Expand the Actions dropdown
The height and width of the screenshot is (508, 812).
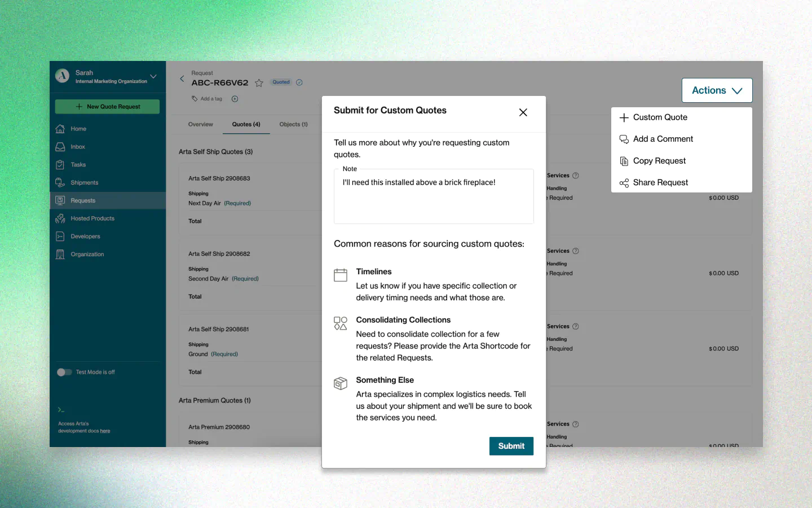tap(717, 90)
